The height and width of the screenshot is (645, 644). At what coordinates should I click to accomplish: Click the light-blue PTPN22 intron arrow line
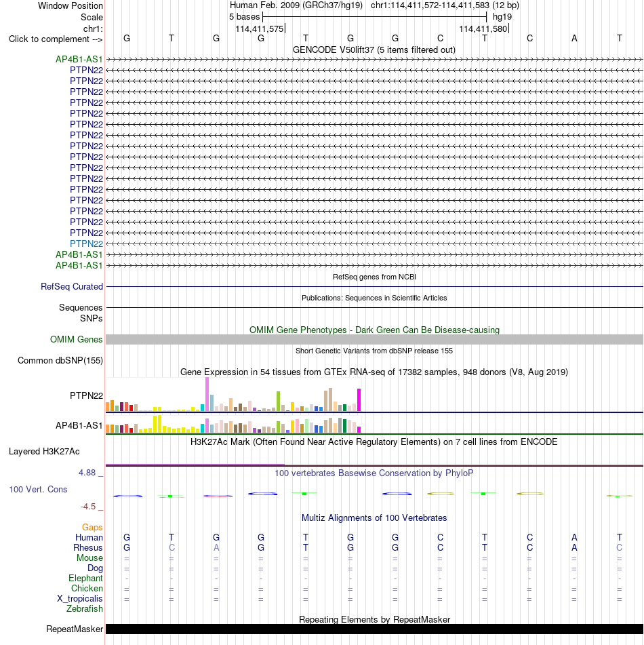pyautogui.click(x=374, y=243)
